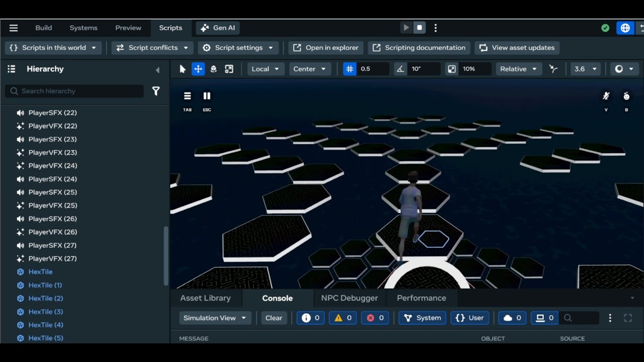Open the in-viewport TAB menu icon
Screen dimensions: 644x362
pyautogui.click(x=187, y=96)
